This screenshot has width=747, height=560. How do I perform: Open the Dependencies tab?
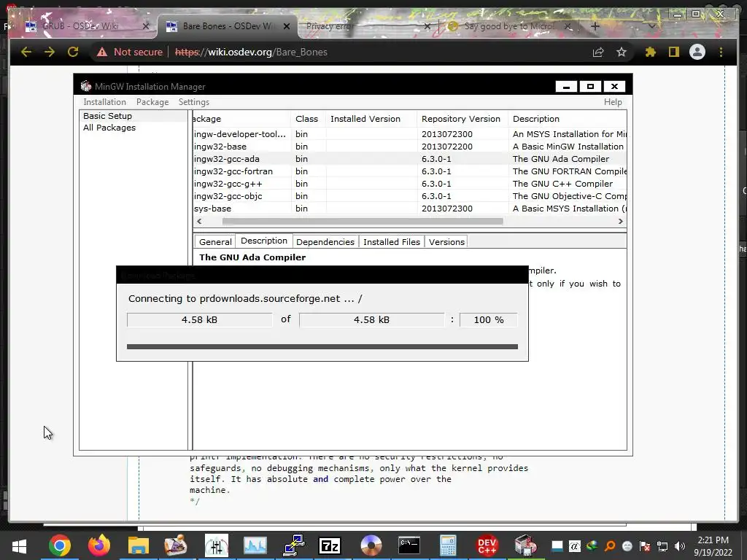[x=325, y=242]
